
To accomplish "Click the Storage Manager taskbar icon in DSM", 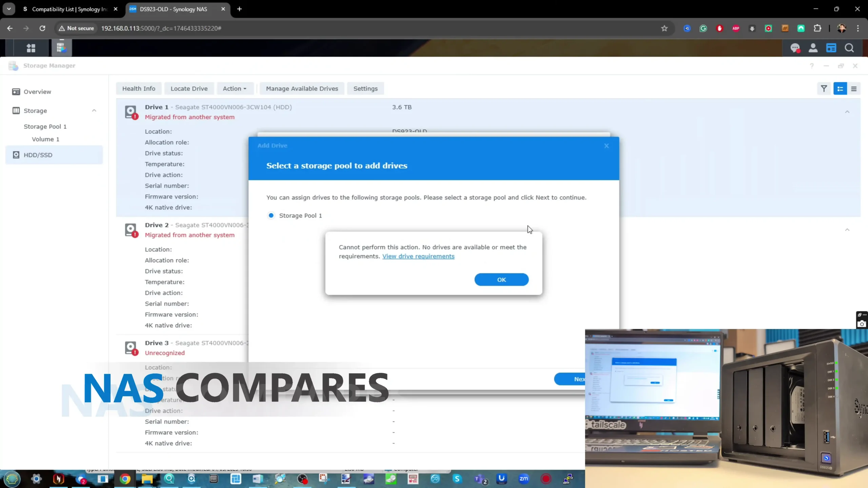I will [x=61, y=48].
